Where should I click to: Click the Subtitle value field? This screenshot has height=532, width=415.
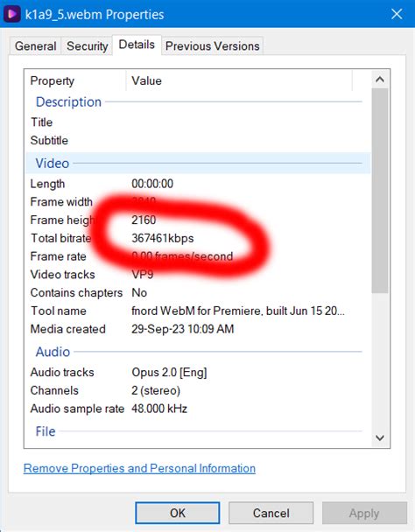[x=250, y=141]
